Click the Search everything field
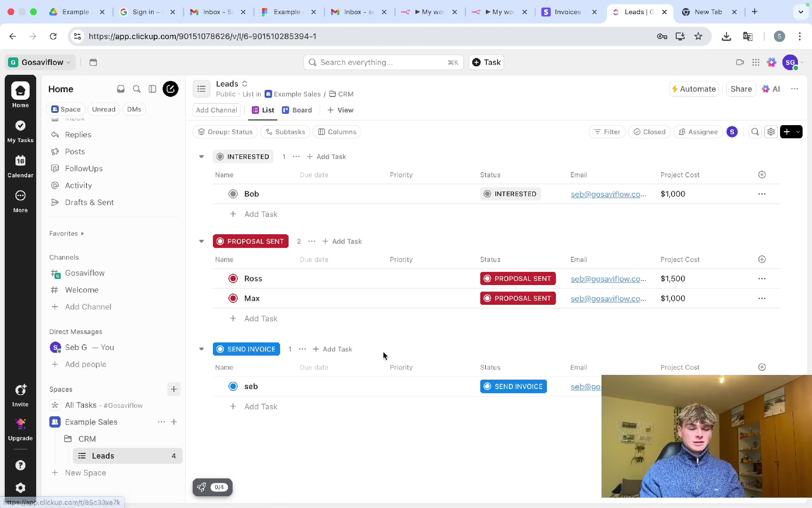 pyautogui.click(x=383, y=62)
